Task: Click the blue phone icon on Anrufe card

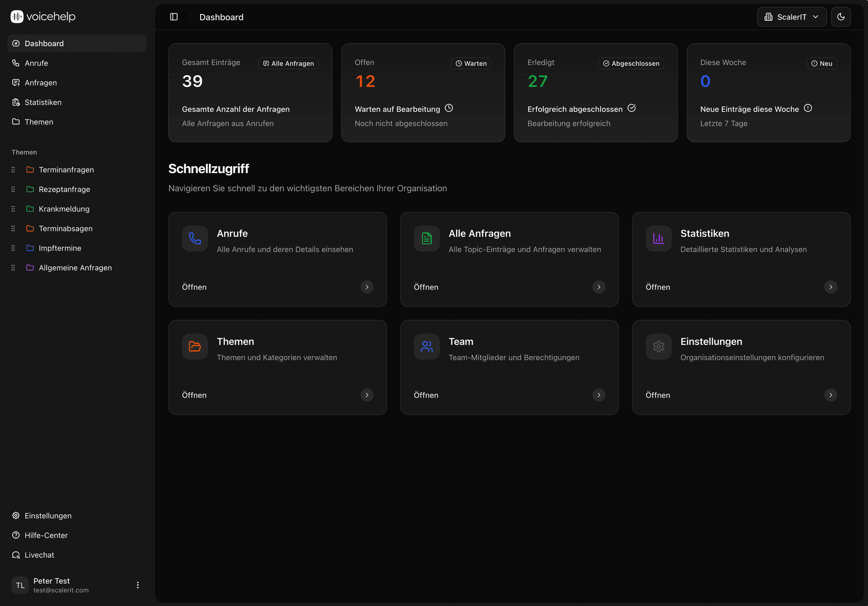Action: point(195,239)
